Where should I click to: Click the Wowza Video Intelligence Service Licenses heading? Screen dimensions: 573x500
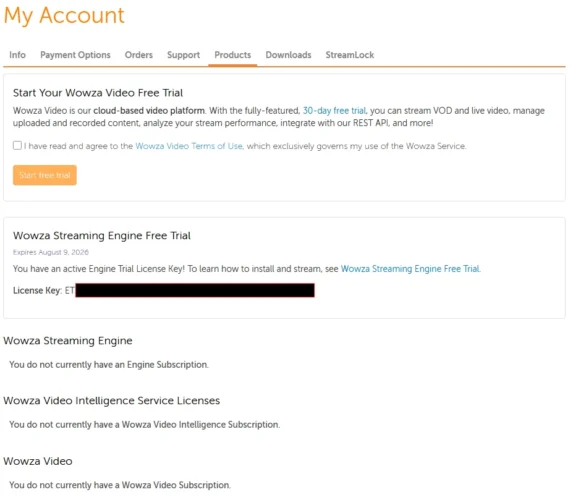click(111, 401)
